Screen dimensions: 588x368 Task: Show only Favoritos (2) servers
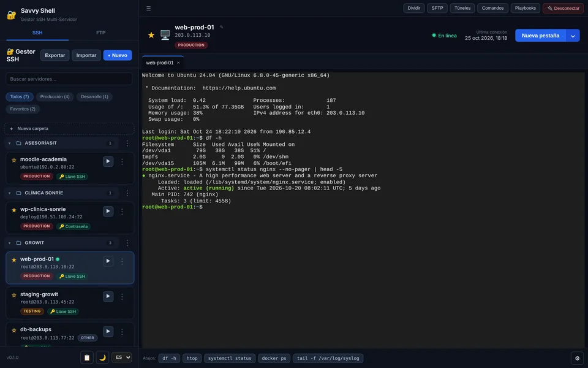click(x=23, y=109)
